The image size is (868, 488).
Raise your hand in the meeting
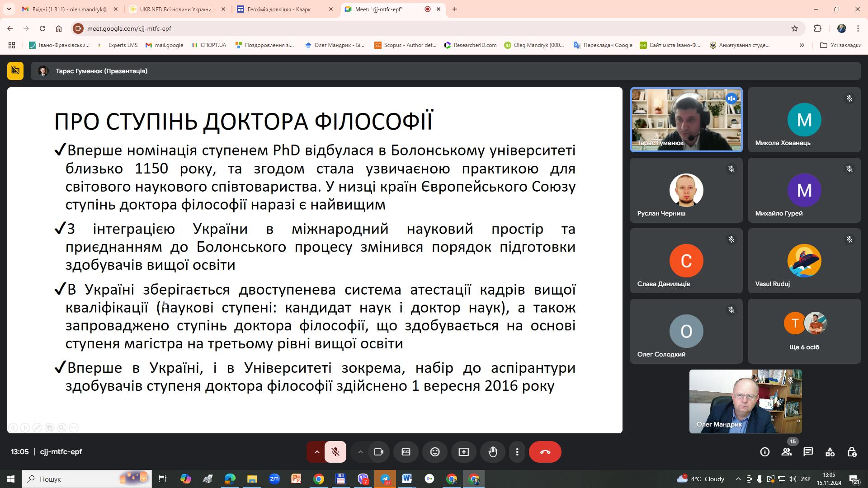[x=493, y=452]
